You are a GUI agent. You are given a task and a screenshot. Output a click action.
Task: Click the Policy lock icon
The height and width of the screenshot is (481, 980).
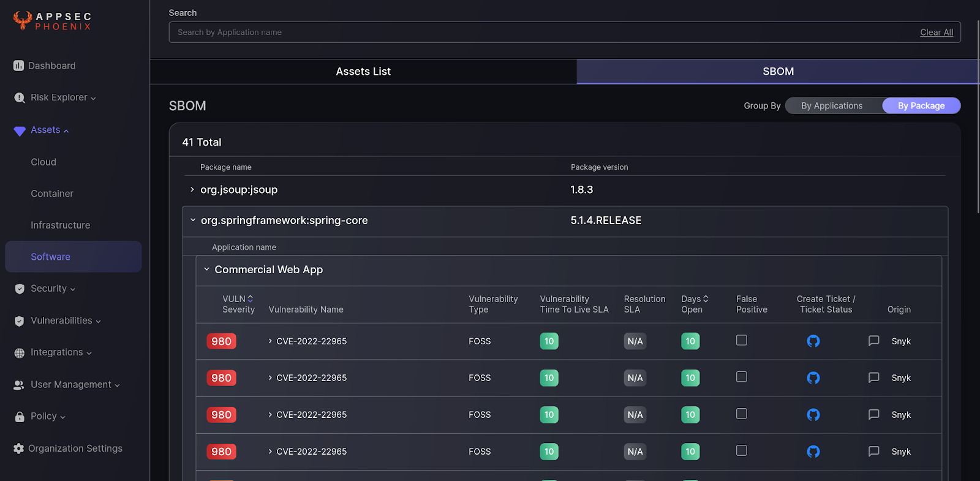pos(20,417)
